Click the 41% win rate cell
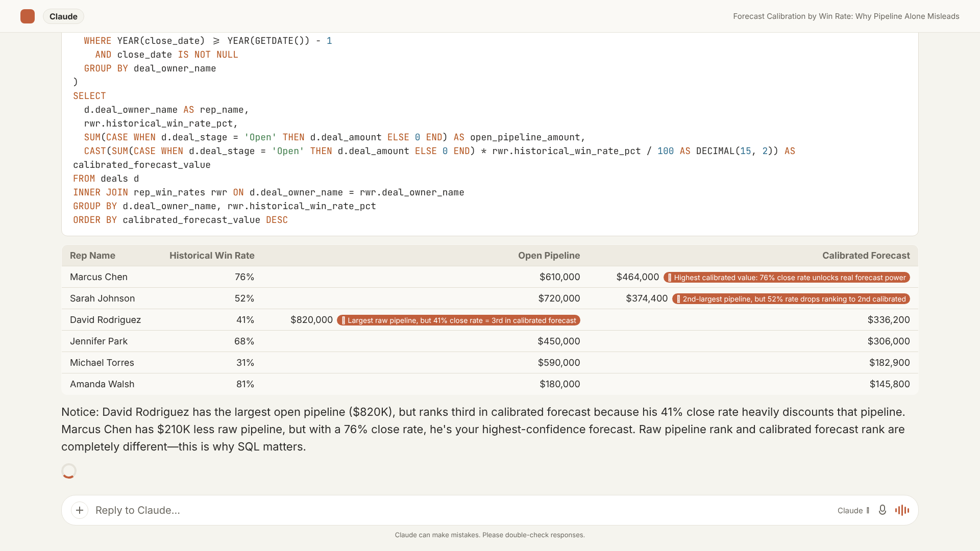980x551 pixels. pos(245,320)
